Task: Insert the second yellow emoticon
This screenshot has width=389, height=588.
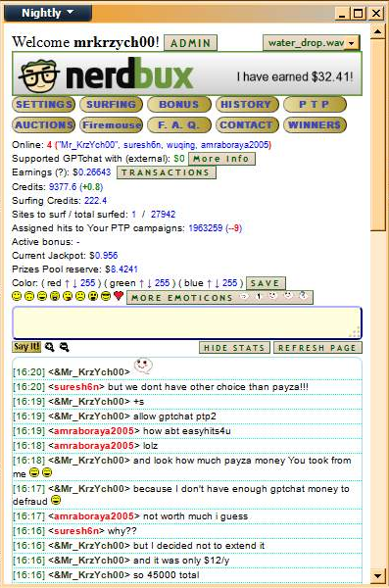Action: (x=29, y=296)
